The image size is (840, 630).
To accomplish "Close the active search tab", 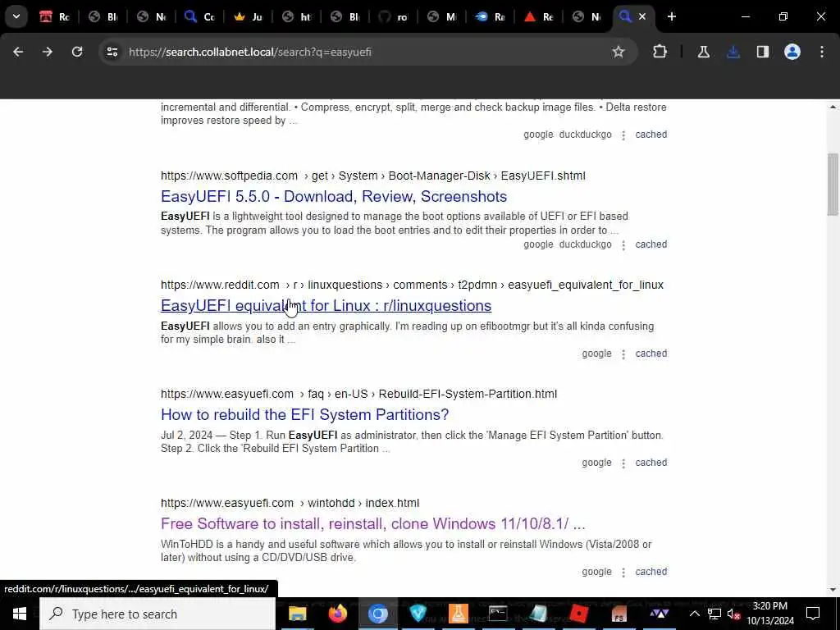I will point(642,16).
